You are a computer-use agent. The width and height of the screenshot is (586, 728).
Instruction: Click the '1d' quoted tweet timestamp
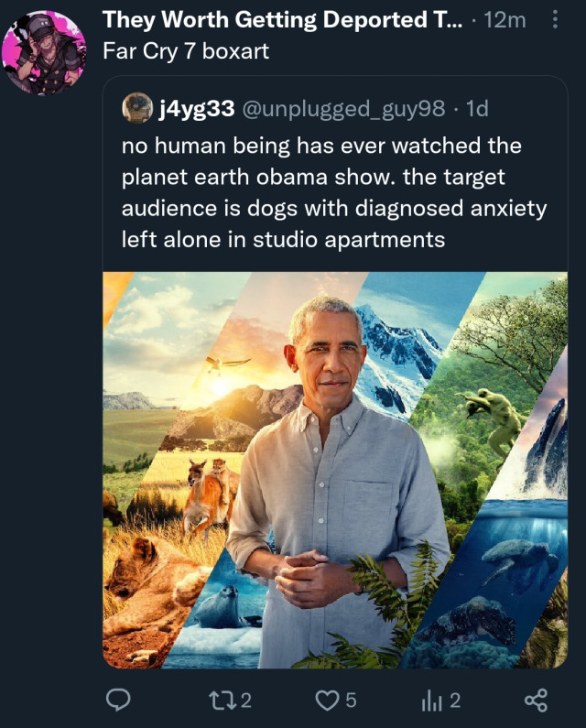click(x=477, y=110)
